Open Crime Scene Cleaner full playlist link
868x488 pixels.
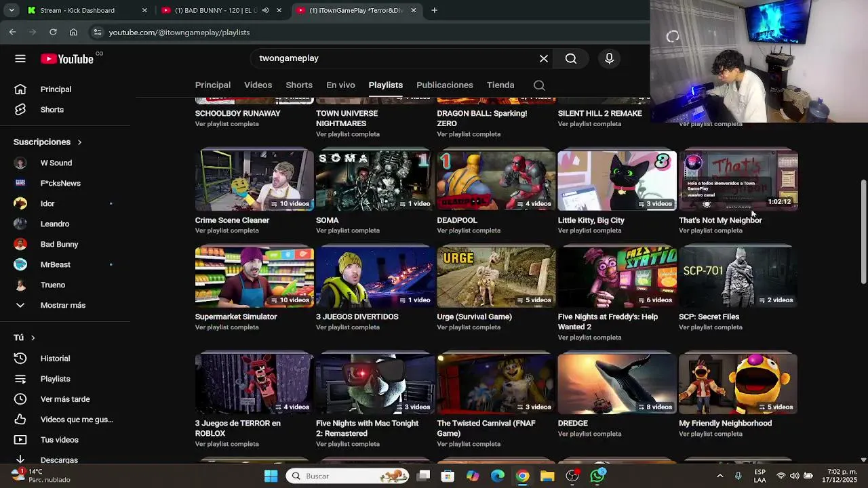click(227, 231)
